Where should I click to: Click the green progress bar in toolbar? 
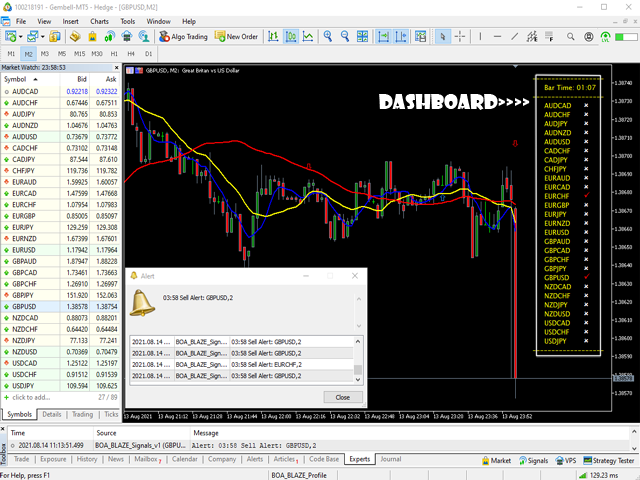tap(626, 37)
